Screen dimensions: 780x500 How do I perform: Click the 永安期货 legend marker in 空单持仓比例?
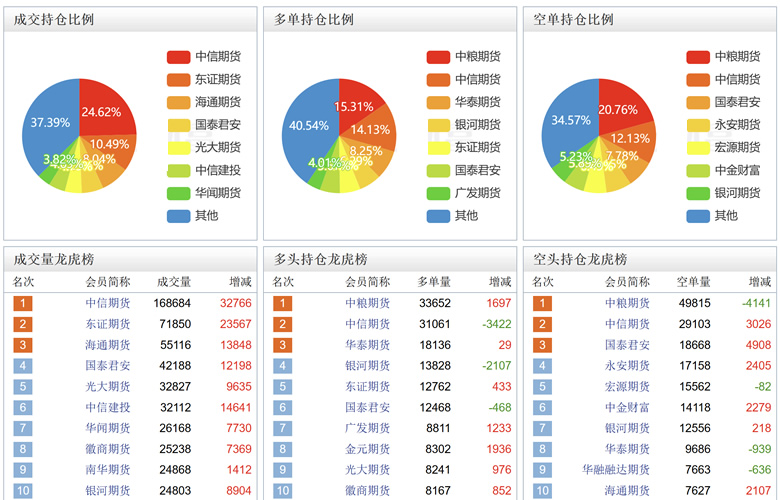tap(697, 125)
